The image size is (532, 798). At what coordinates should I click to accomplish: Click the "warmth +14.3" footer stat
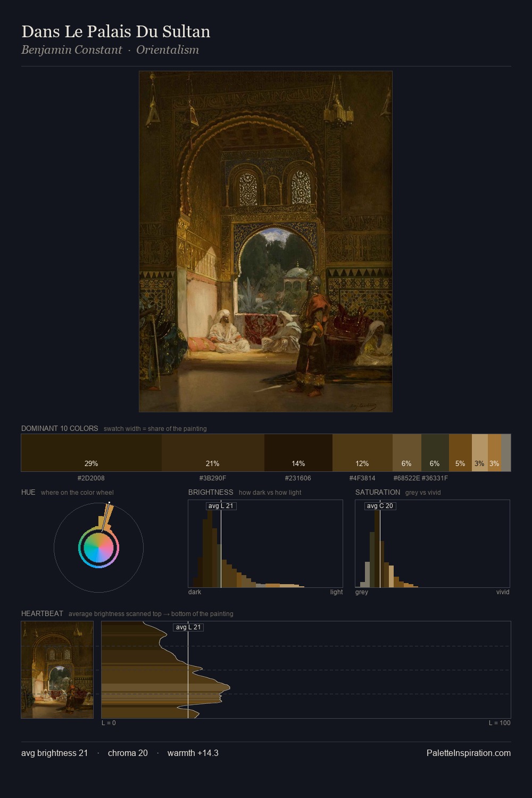[193, 753]
